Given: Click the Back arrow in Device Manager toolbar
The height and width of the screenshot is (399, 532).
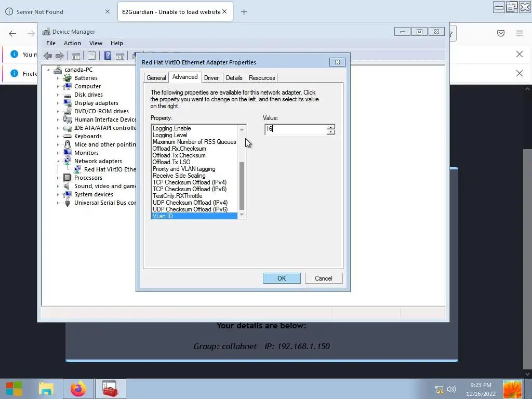Looking at the screenshot, I should point(48,56).
